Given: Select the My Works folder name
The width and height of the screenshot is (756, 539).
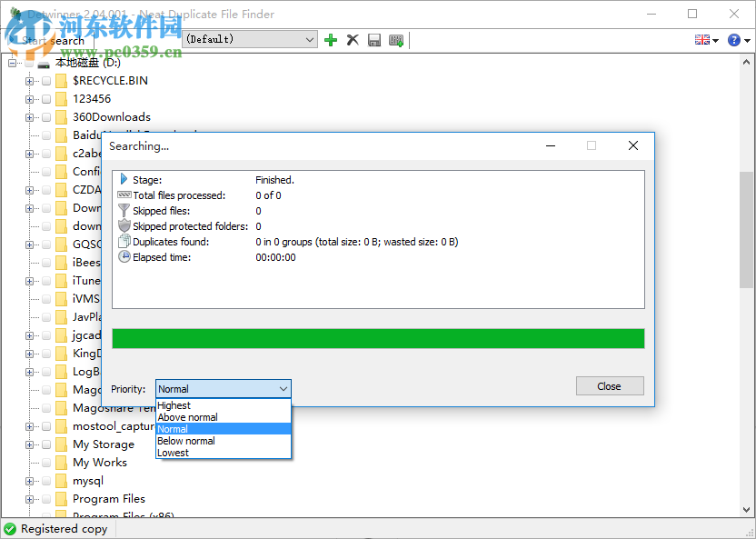Looking at the screenshot, I should [x=100, y=463].
